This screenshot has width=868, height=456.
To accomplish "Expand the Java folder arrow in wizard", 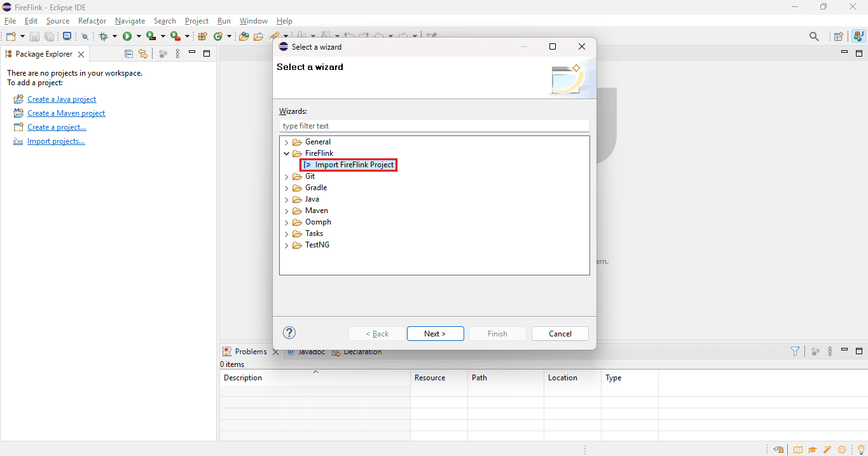I will (286, 199).
